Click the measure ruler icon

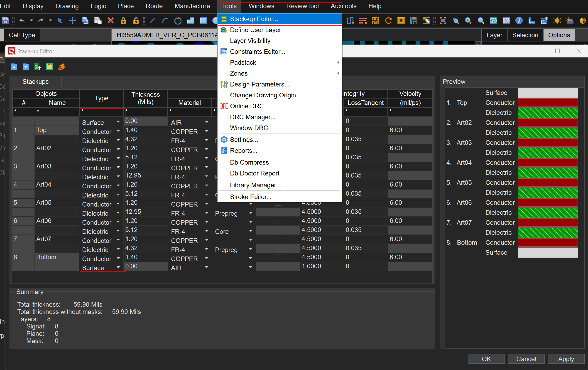531,20
